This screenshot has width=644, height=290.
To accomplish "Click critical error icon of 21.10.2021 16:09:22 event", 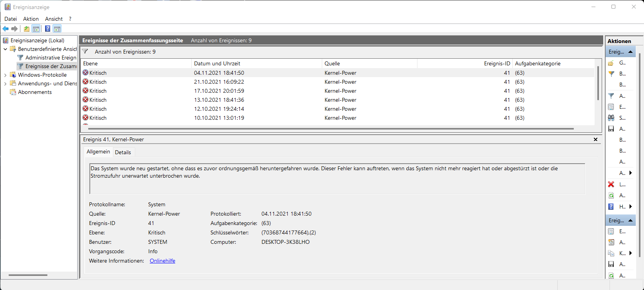I will pyautogui.click(x=85, y=81).
